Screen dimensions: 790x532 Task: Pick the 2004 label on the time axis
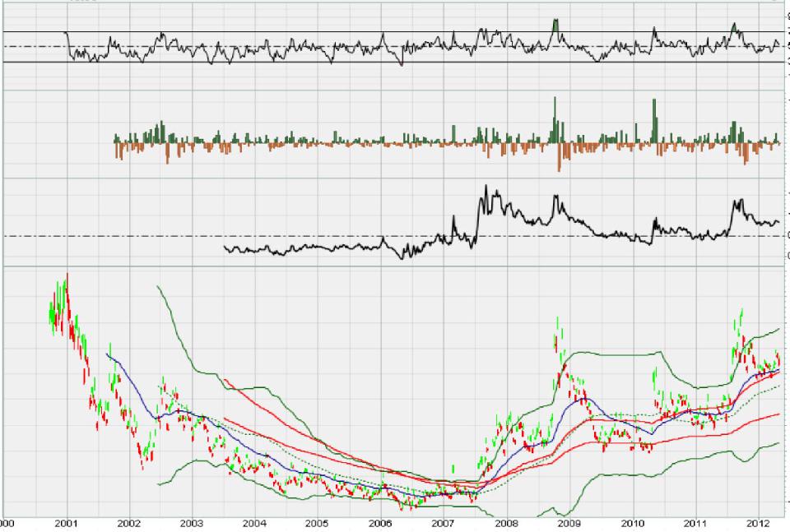254,524
